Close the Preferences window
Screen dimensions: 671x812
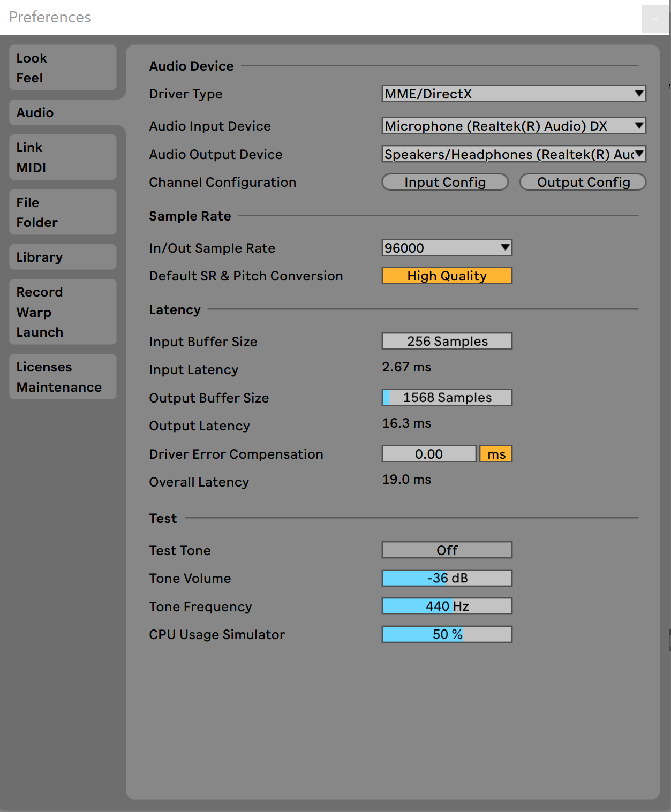pos(655,19)
